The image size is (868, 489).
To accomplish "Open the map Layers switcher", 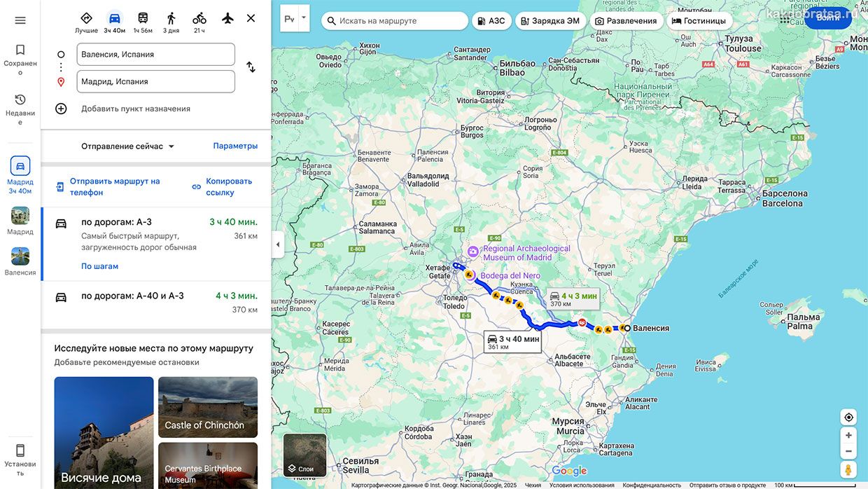I will point(304,455).
